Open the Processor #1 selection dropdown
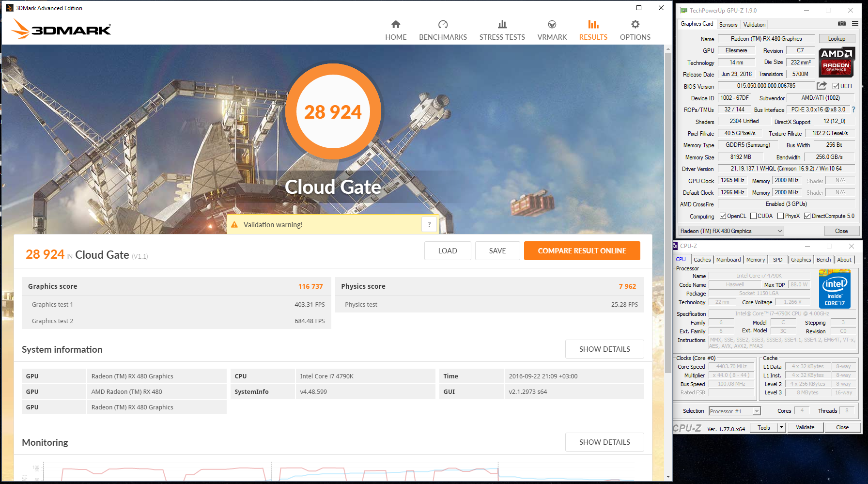This screenshot has height=484, width=868. click(734, 411)
